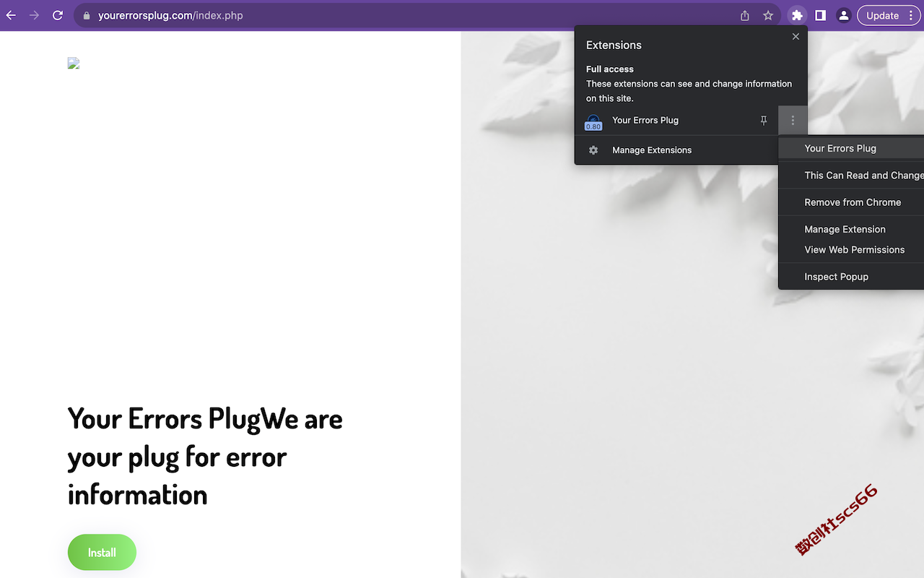Select Inspect Popup
This screenshot has height=578, width=924.
point(851,277)
